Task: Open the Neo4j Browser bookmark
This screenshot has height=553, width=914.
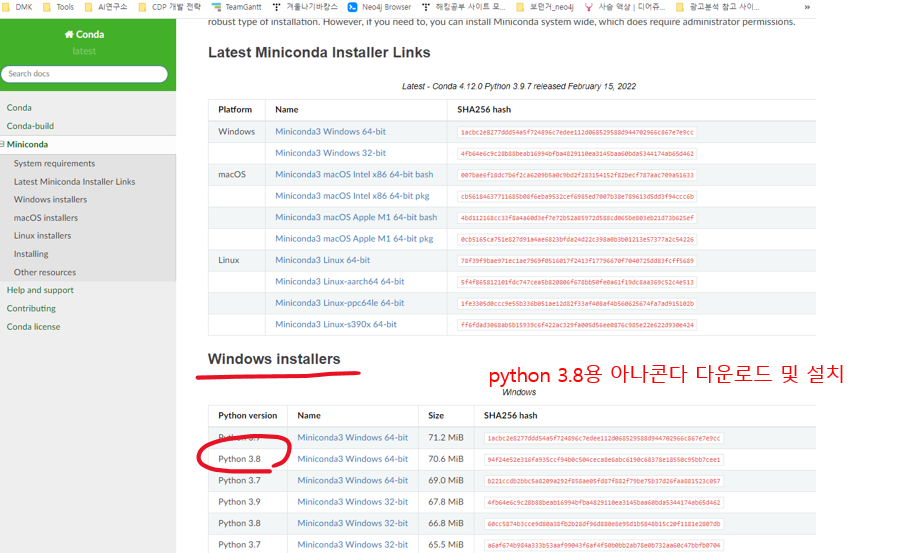Action: click(379, 7)
